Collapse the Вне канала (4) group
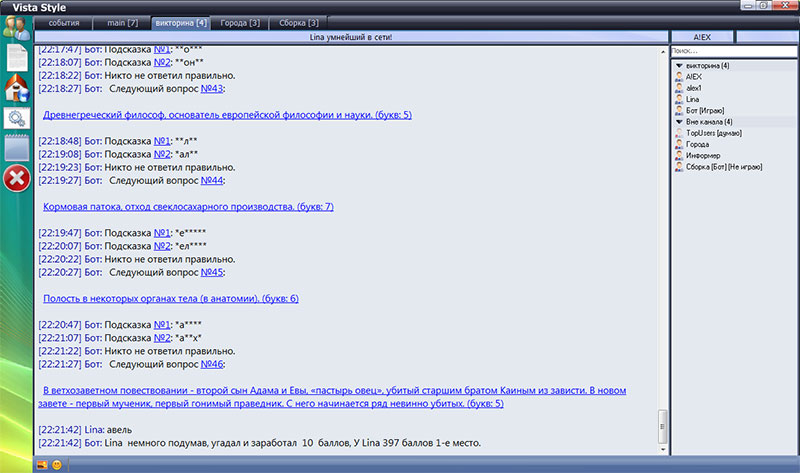The height and width of the screenshot is (473, 800). 677,122
